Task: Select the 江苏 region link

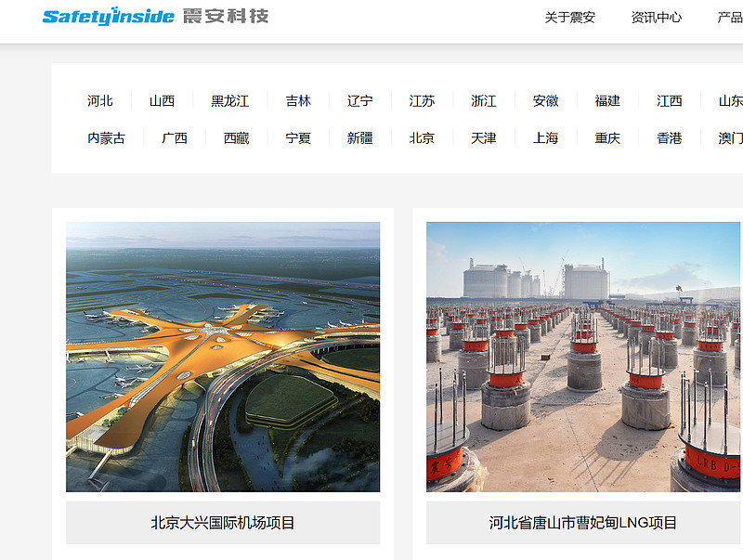Action: pyautogui.click(x=423, y=101)
